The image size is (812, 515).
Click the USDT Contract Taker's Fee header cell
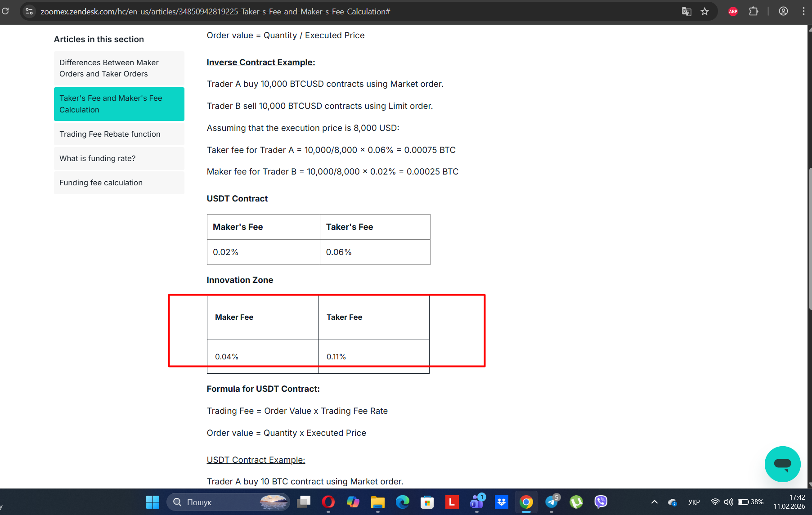tap(375, 227)
